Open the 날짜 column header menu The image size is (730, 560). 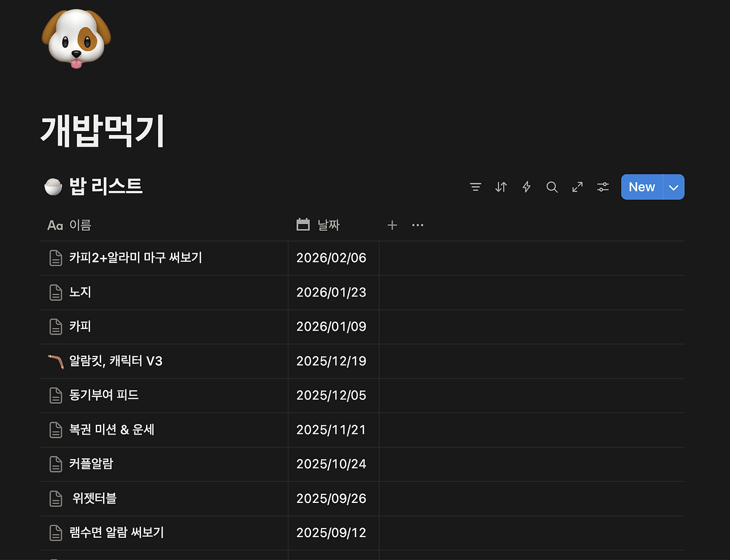pos(328,225)
